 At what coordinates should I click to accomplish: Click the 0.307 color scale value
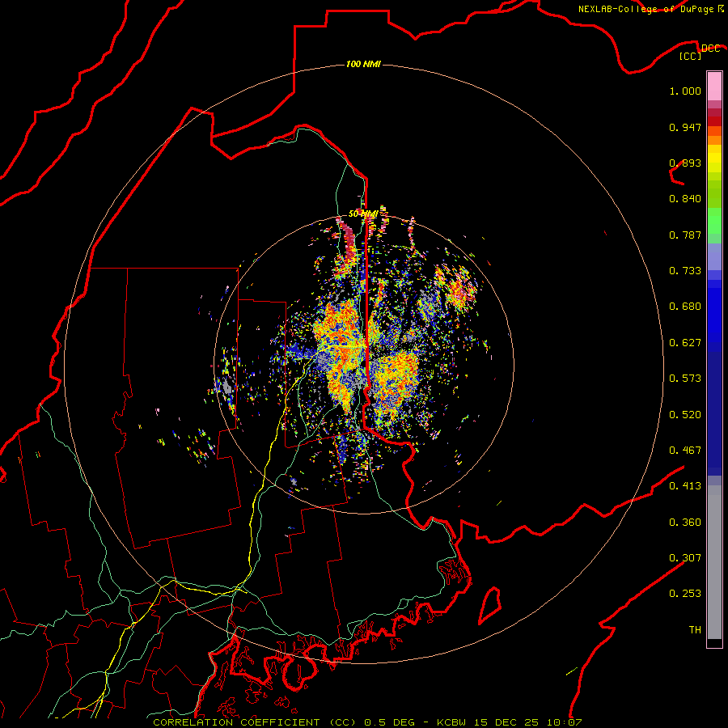[x=685, y=557]
